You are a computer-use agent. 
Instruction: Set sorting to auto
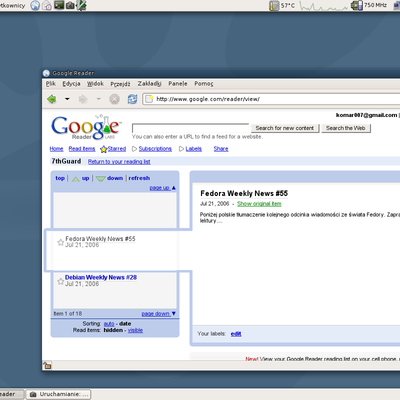tap(109, 324)
